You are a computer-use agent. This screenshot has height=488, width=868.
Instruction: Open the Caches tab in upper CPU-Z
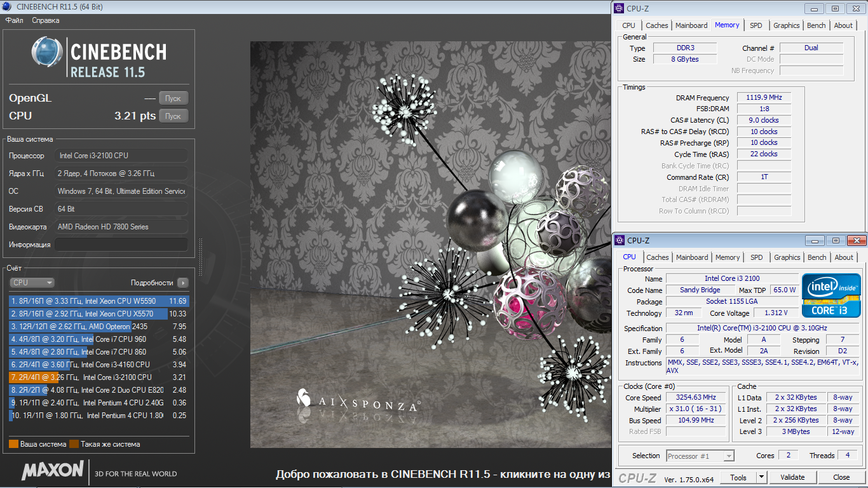pyautogui.click(x=657, y=25)
